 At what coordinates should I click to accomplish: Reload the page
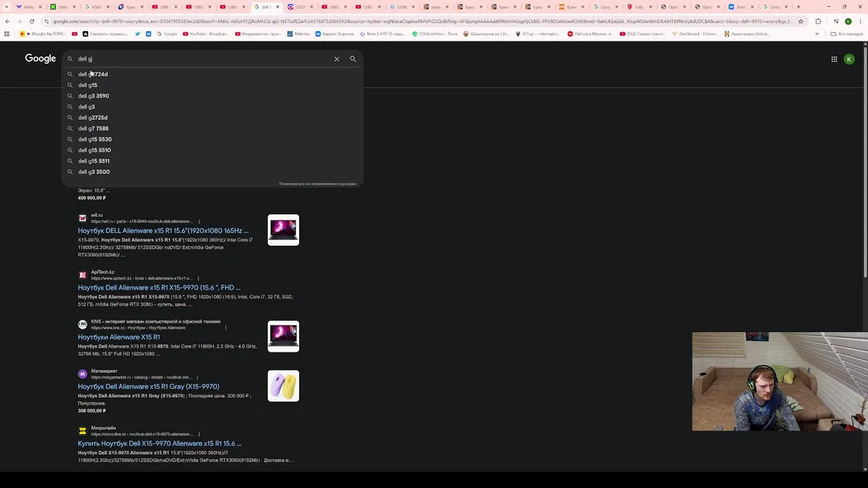[31, 21]
